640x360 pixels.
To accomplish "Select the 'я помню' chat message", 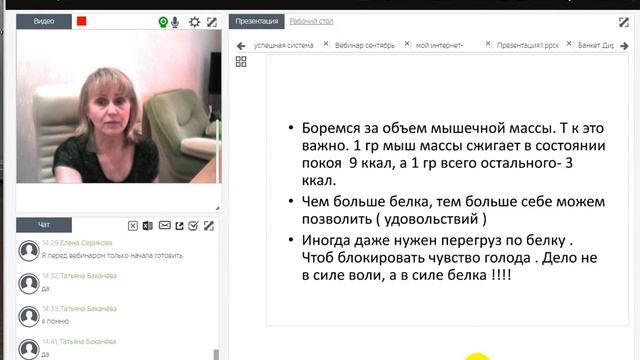I will tap(56, 322).
